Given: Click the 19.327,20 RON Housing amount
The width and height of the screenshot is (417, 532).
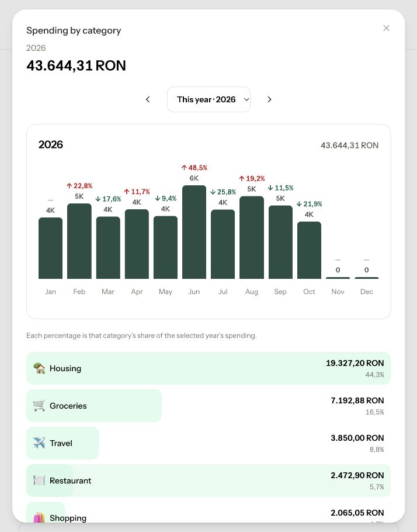Looking at the screenshot, I should [x=355, y=363].
